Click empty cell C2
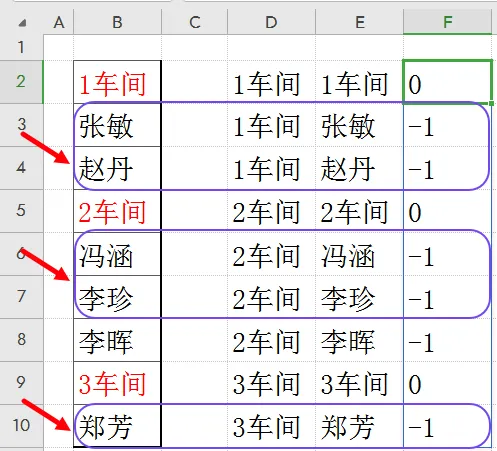The image size is (497, 451). point(195,82)
